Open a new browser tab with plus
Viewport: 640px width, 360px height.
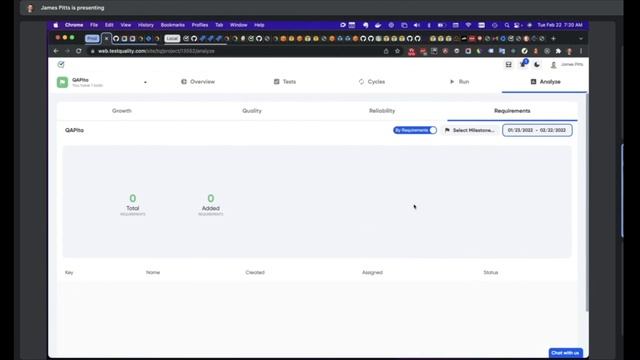click(553, 38)
